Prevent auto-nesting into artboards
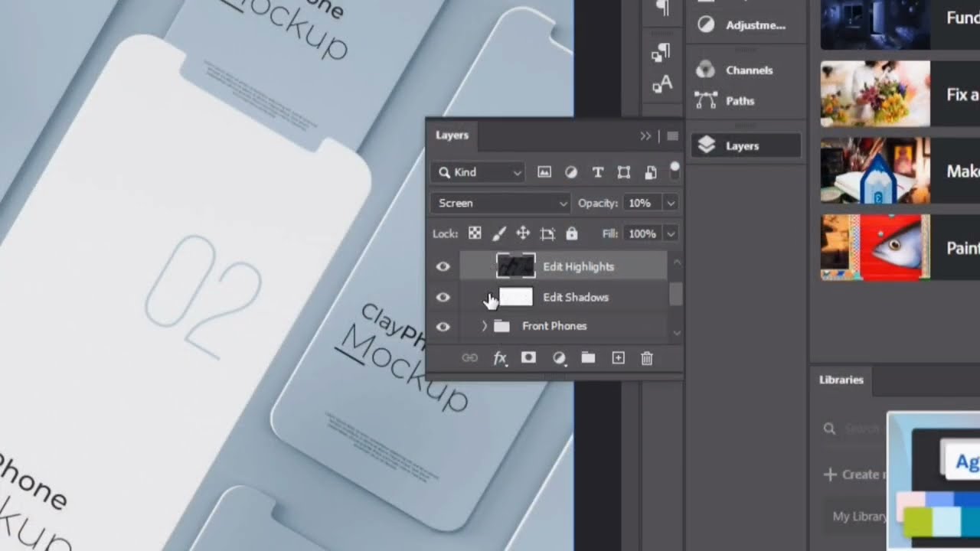The image size is (980, 551). (547, 233)
